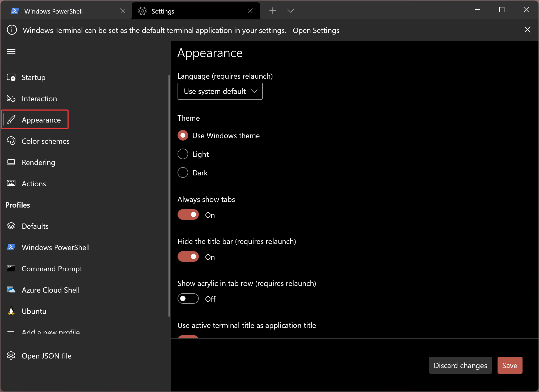Click Open JSON file label
Screen dimensions: 539x392
[x=47, y=356]
